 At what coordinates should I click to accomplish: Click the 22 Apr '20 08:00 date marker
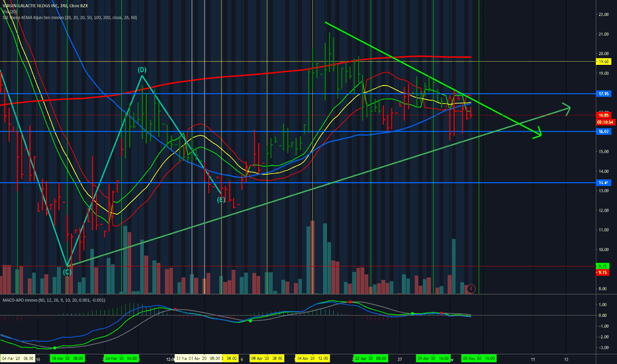371,359
